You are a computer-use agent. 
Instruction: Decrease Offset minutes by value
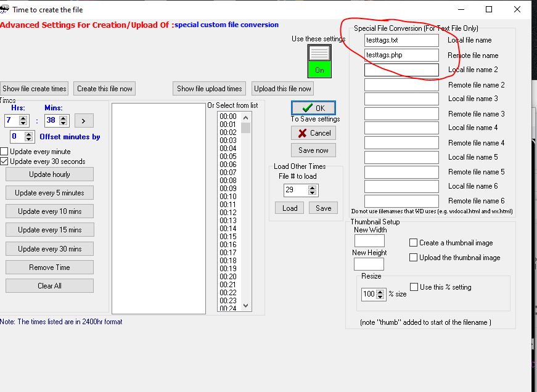(29, 139)
